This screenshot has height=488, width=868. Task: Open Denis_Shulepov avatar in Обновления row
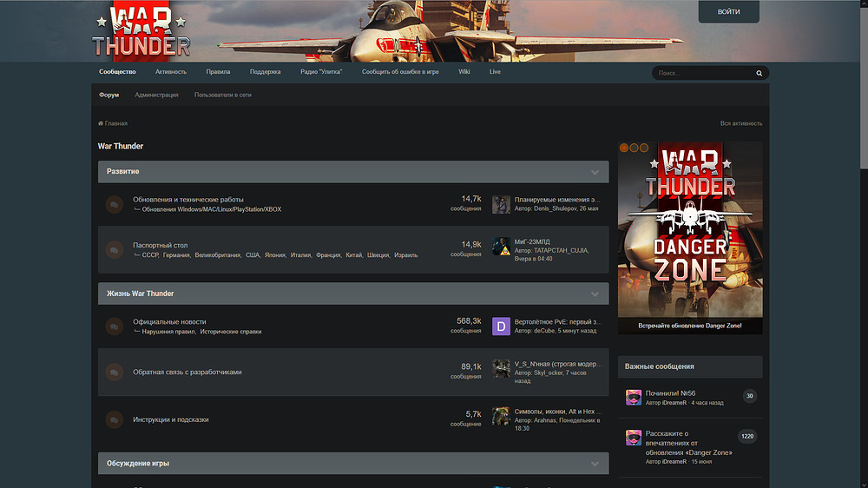click(x=501, y=204)
